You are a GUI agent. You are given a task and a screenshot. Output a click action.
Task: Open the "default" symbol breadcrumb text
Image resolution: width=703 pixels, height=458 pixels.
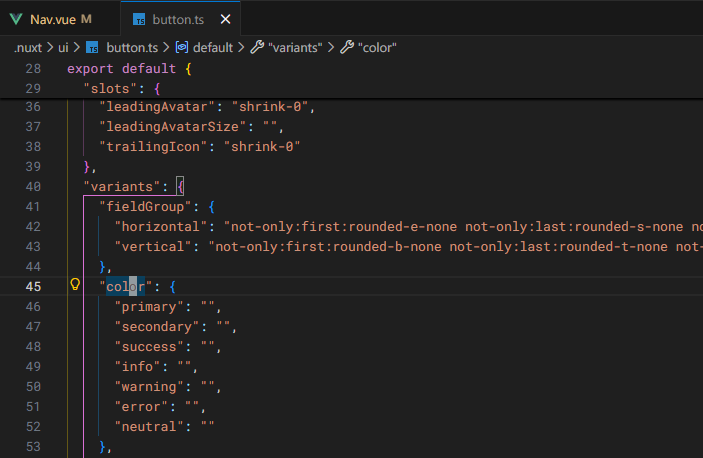[213, 47]
